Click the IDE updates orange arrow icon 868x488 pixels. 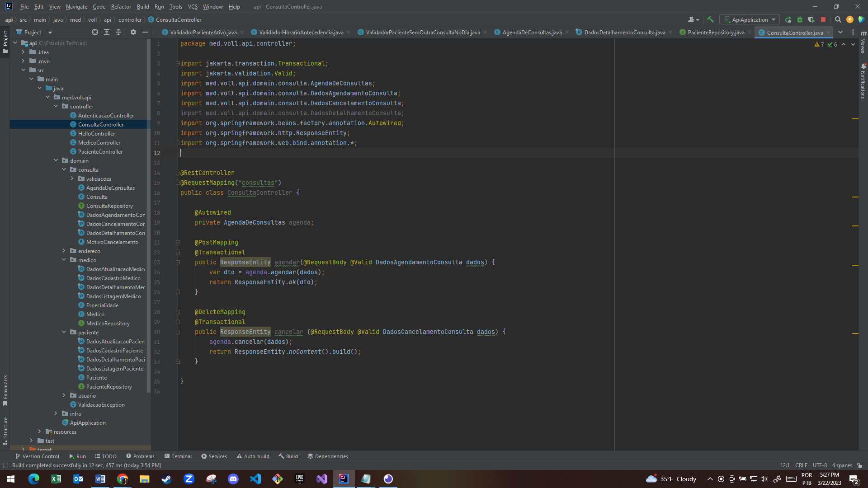pyautogui.click(x=850, y=19)
